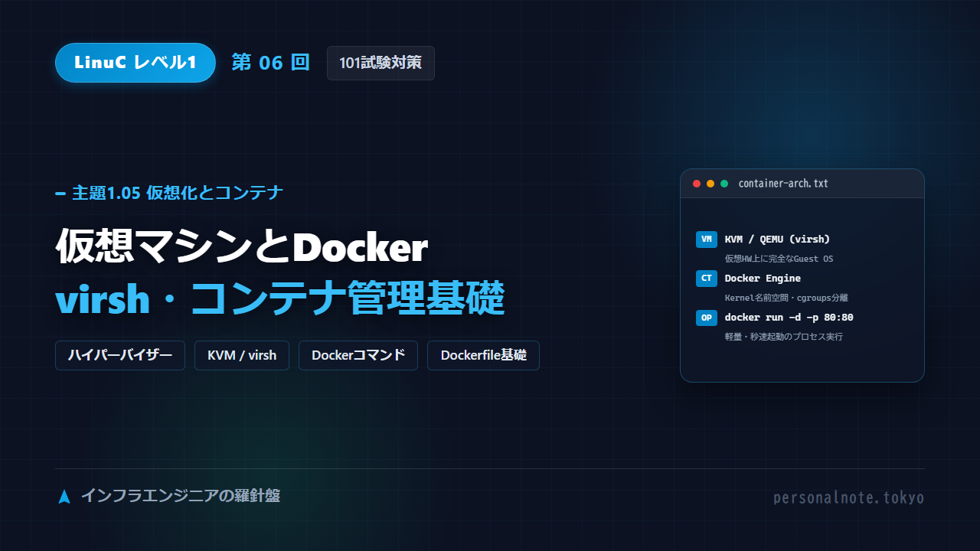Click the OP badge icon
The height and width of the screenshot is (551, 980).
(707, 318)
